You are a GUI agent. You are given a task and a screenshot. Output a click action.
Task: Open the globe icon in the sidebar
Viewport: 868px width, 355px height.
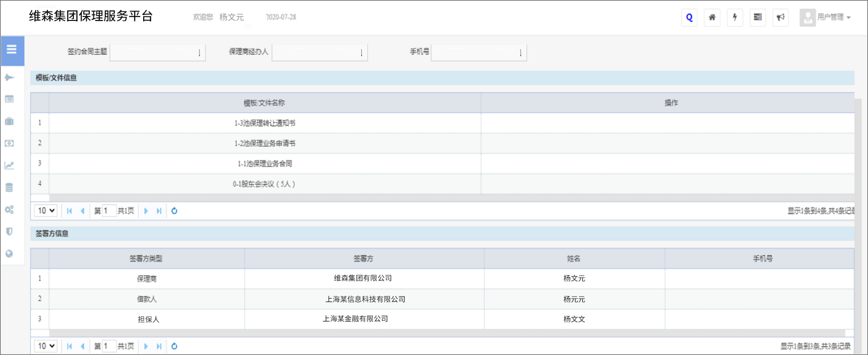(x=9, y=253)
